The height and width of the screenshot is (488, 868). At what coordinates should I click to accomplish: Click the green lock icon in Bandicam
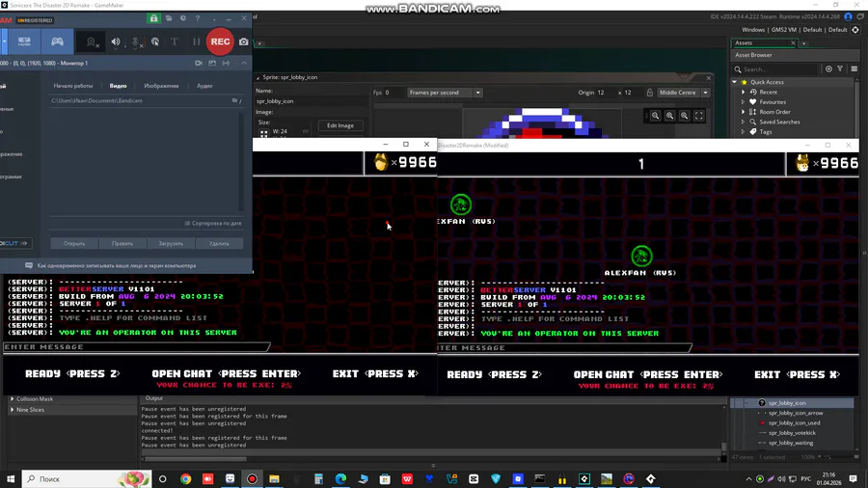[154, 19]
